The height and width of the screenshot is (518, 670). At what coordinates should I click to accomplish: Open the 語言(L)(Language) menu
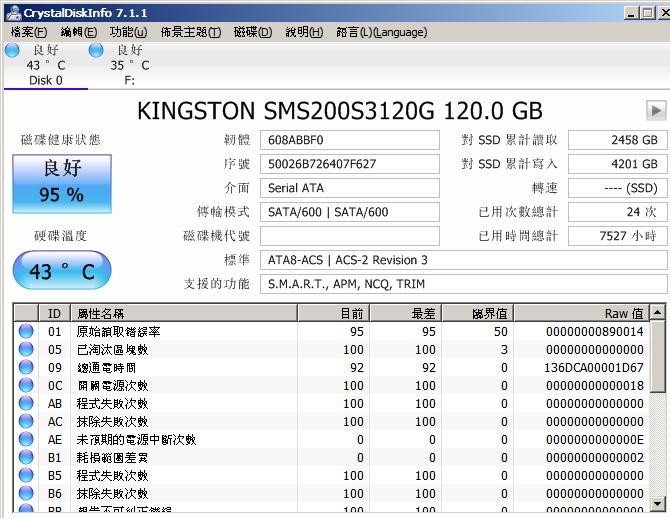(382, 32)
